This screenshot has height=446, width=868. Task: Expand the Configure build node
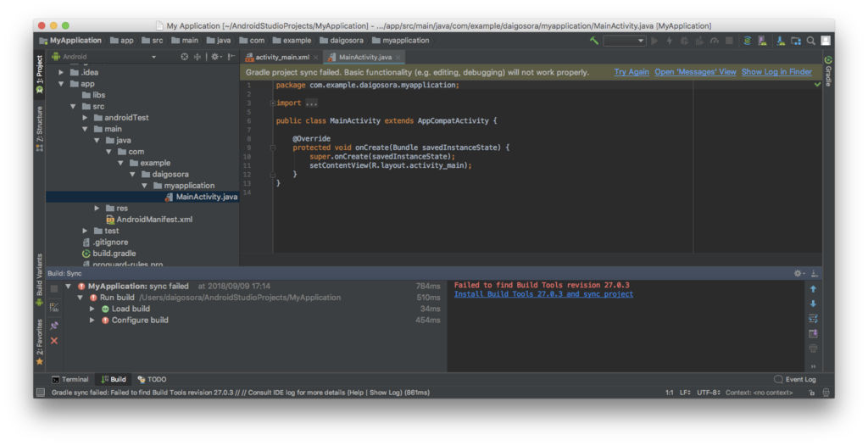pyautogui.click(x=92, y=321)
